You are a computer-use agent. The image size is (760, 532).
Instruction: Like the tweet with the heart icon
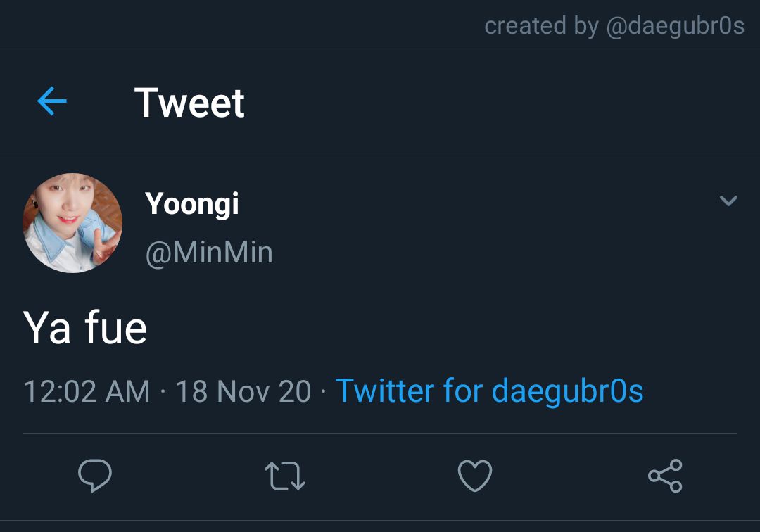(475, 476)
